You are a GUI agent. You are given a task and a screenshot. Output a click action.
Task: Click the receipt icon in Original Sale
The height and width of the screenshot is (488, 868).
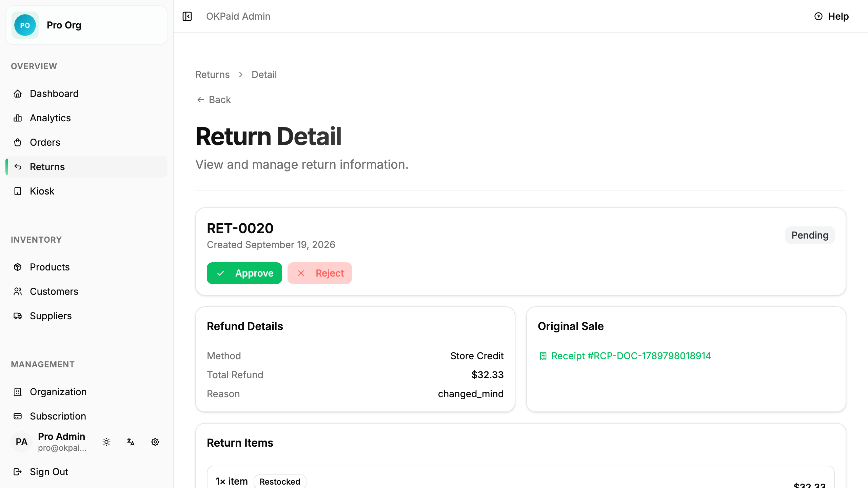click(543, 356)
